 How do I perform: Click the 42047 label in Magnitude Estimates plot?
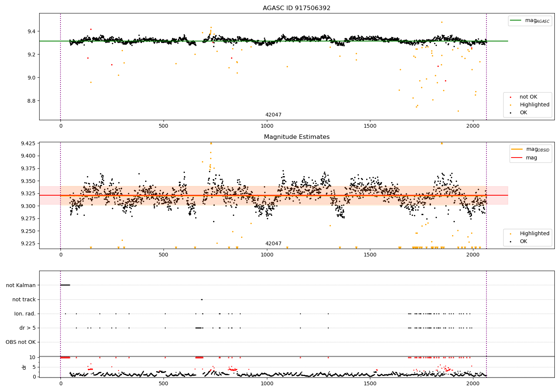point(273,244)
